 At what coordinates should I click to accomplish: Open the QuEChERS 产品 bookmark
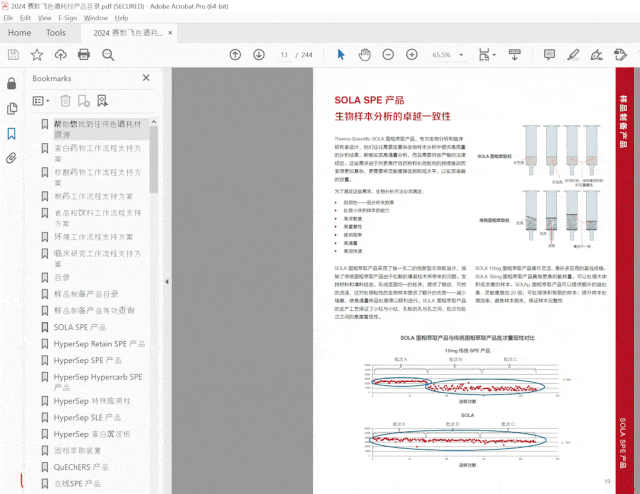(x=81, y=467)
